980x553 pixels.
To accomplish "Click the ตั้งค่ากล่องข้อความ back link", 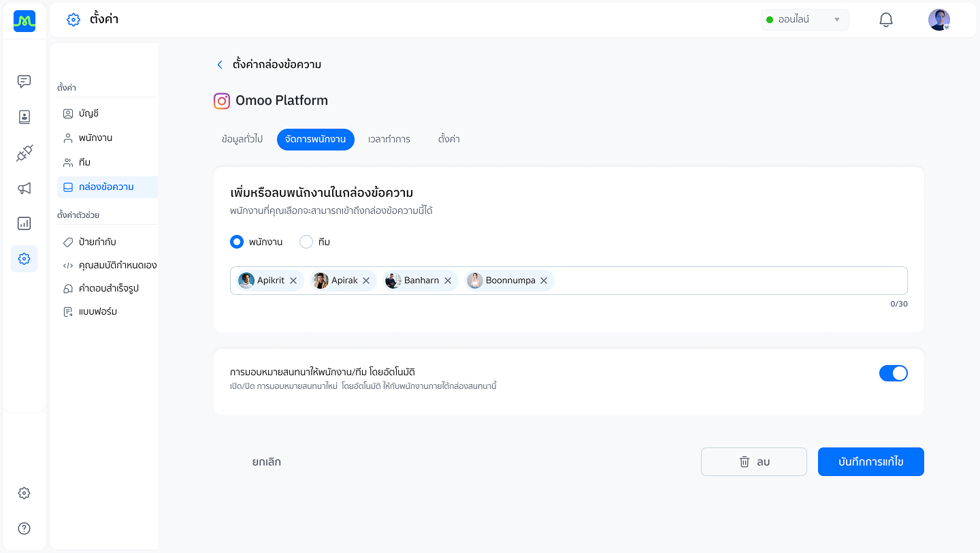I will [277, 65].
